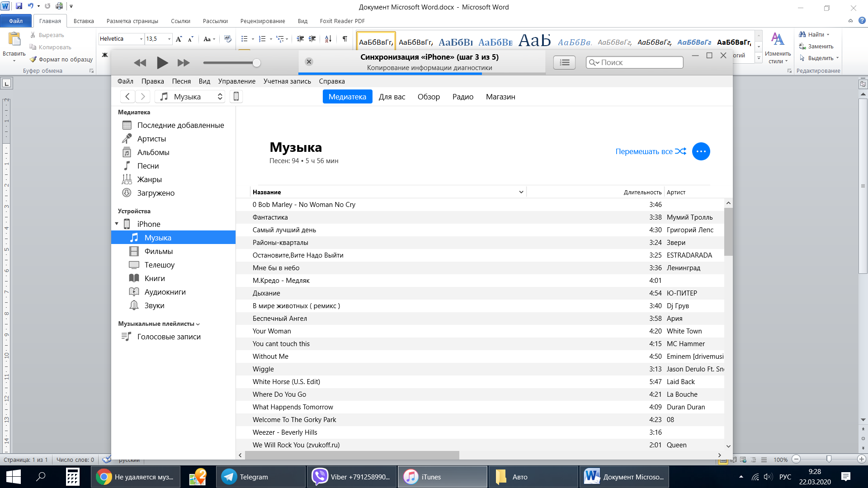Image resolution: width=868 pixels, height=488 pixels.
Task: Open iTunes Управление menu
Action: [236, 81]
